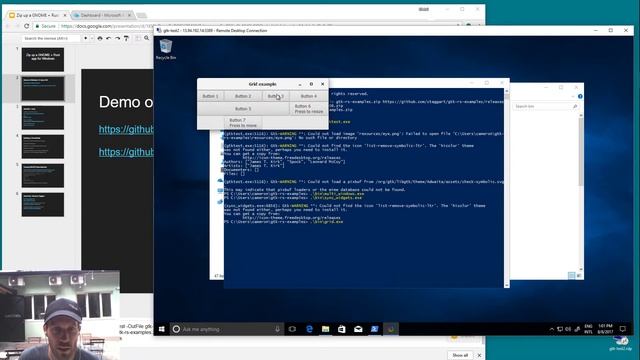Click the network icon in system tray
Screen dimensions: 640x360
(x=560, y=329)
